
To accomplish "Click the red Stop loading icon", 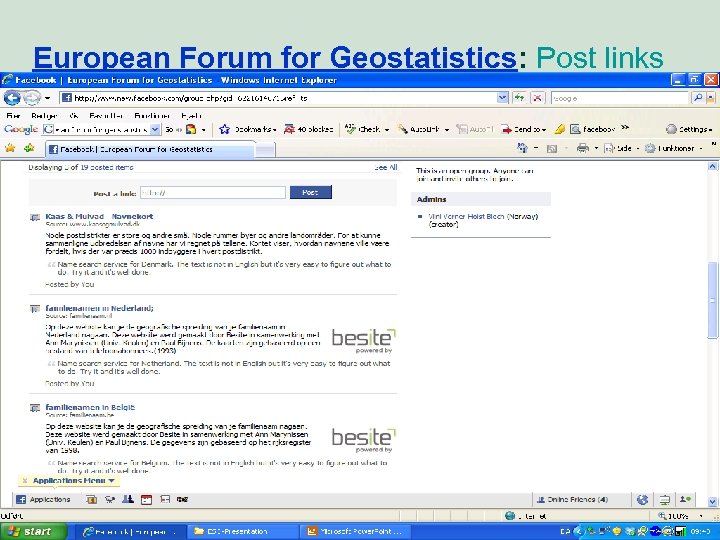I will [x=537, y=98].
